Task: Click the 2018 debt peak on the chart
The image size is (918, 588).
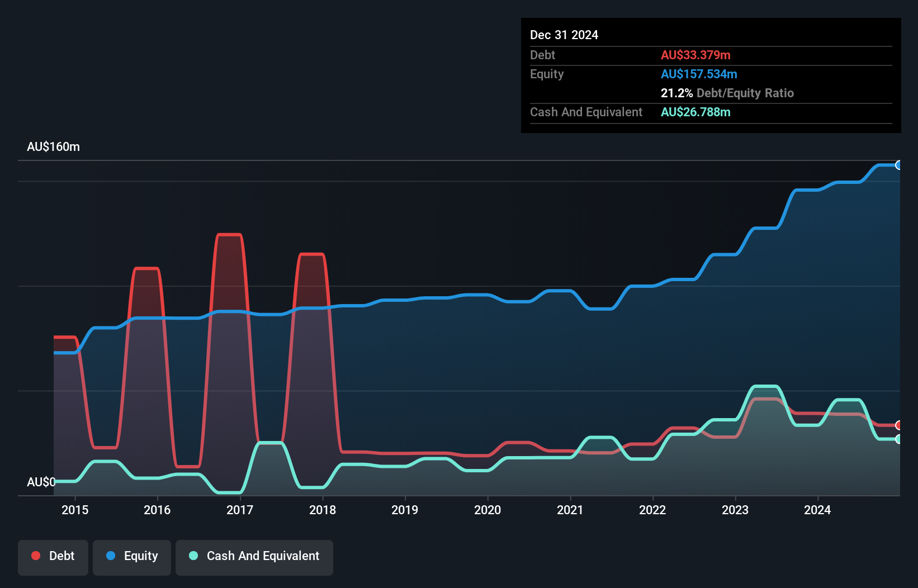Action: [311, 254]
